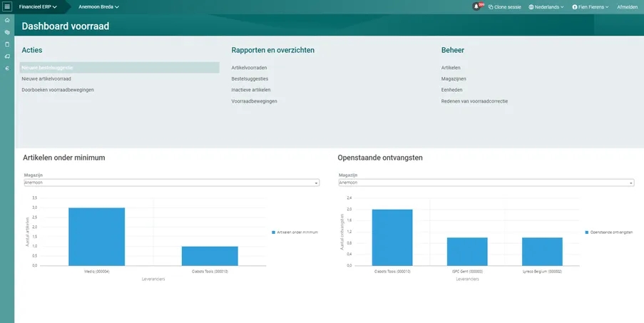This screenshot has width=644, height=323.
Task: Click the clipboard icon in sidebar
Action: pyautogui.click(x=7, y=44)
